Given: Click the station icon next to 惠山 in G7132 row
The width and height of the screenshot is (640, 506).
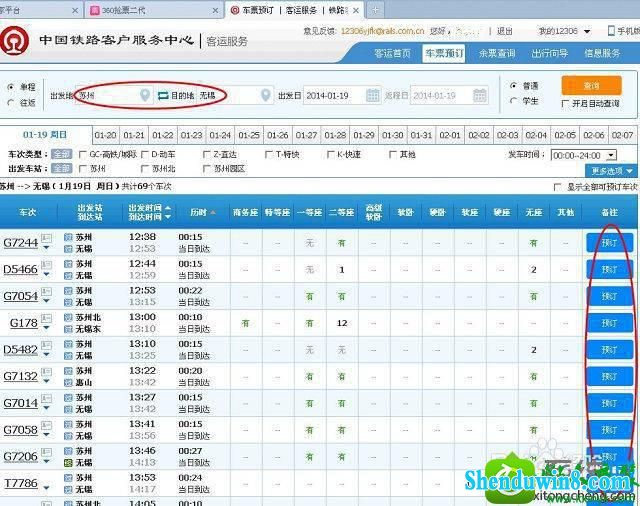Looking at the screenshot, I should (x=69, y=383).
